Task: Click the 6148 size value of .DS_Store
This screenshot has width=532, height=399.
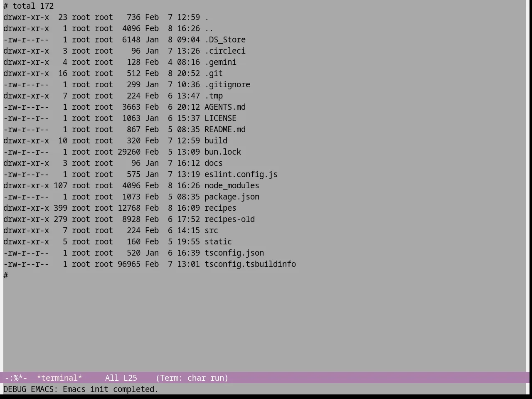Action: tap(131, 39)
